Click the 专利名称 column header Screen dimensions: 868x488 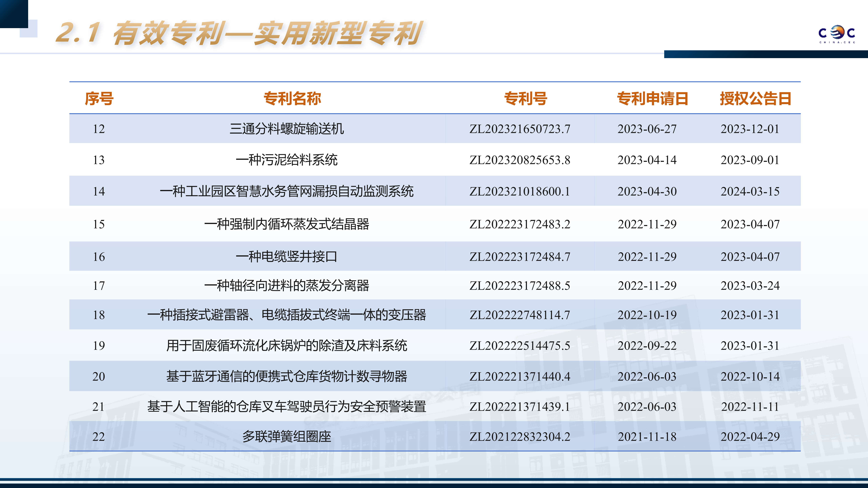(292, 99)
